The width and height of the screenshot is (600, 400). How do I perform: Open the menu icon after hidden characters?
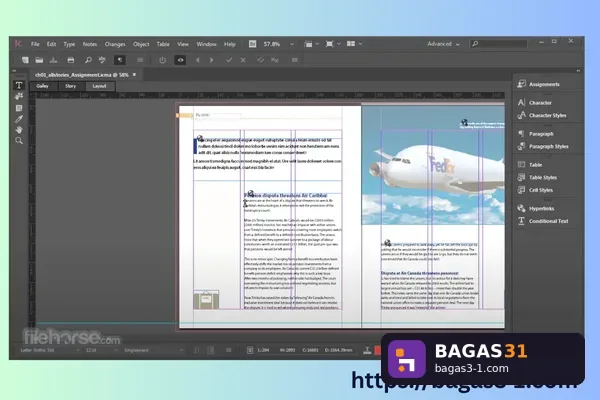(140, 60)
